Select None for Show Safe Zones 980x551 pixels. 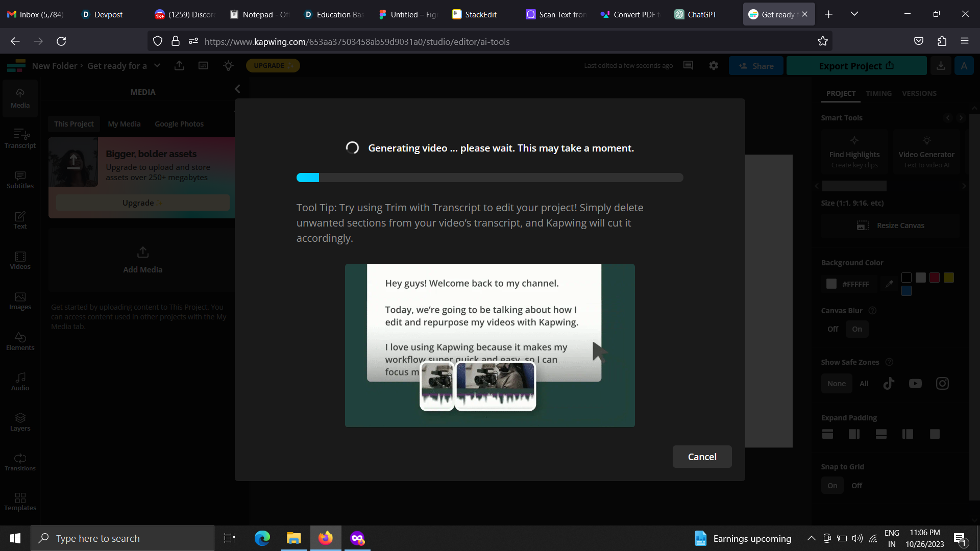pyautogui.click(x=836, y=384)
